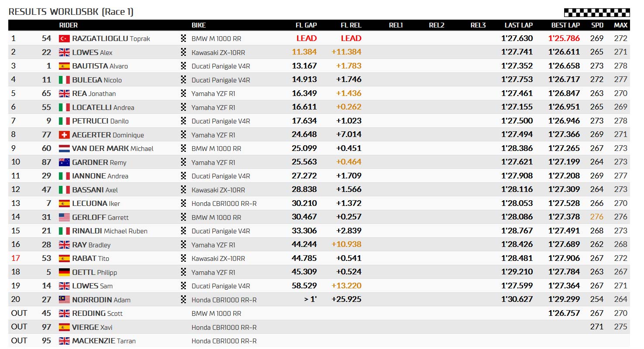Click the Spanish flag next to Vierge

pyautogui.click(x=64, y=327)
